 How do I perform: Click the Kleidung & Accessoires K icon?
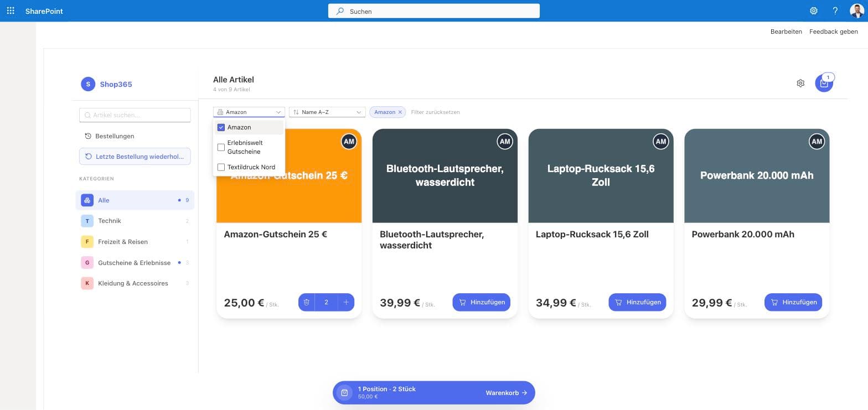(x=87, y=283)
